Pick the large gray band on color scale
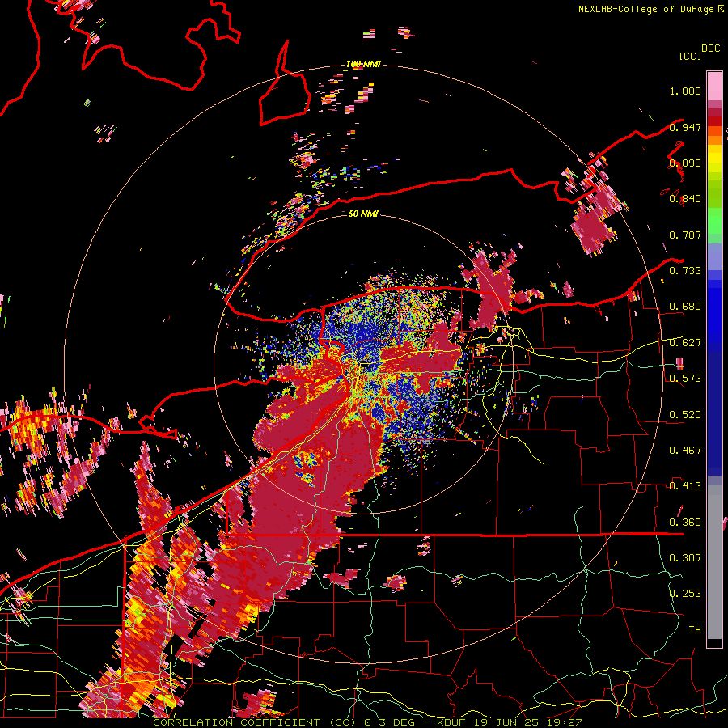This screenshot has width=728, height=728. click(714, 562)
